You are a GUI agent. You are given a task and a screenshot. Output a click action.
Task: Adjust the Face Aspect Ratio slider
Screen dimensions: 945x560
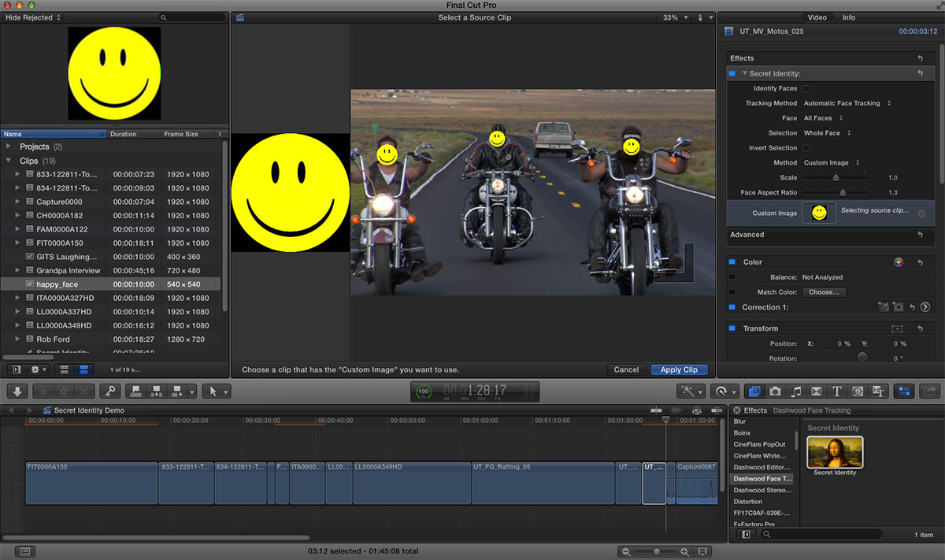click(843, 192)
